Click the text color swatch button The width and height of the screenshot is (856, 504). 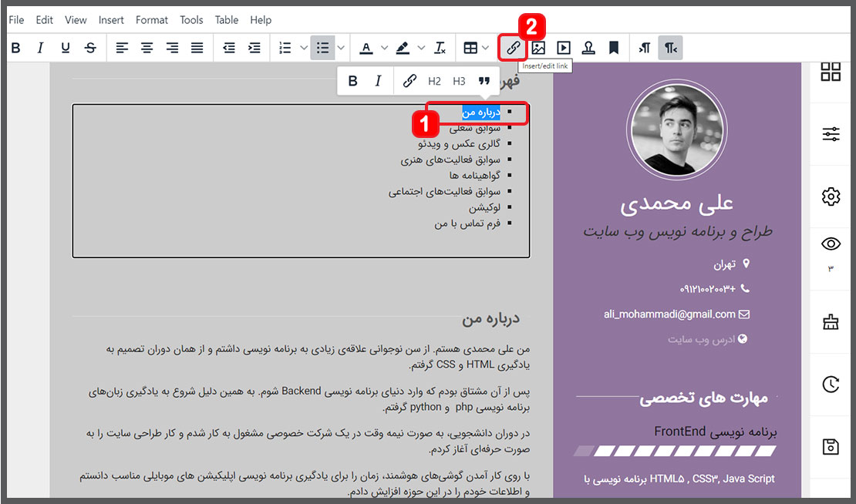[366, 48]
